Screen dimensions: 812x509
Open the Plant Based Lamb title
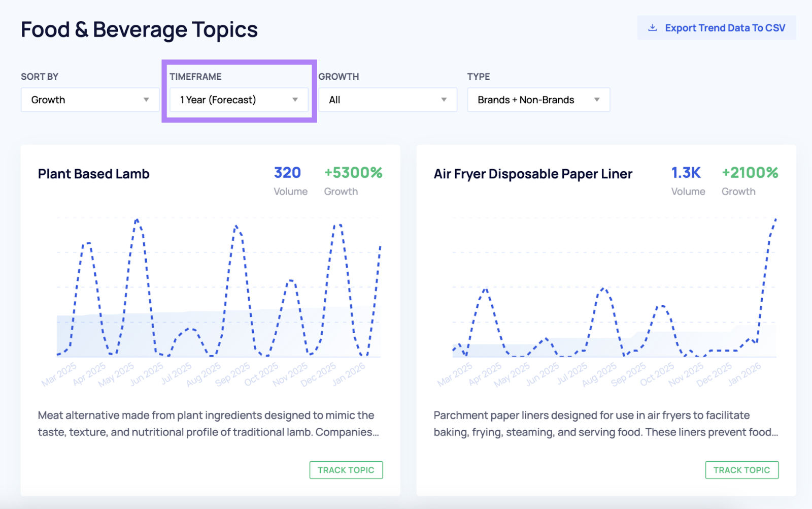pyautogui.click(x=94, y=174)
